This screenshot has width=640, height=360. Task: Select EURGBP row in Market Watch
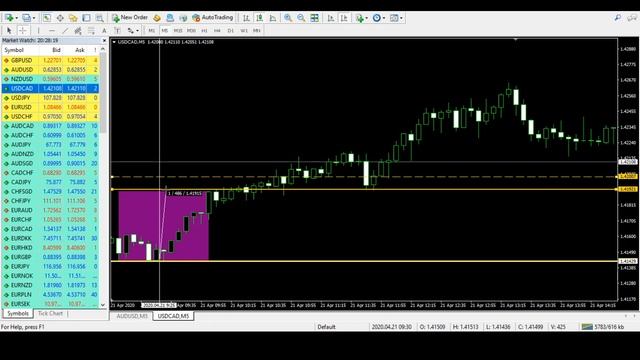(50, 257)
